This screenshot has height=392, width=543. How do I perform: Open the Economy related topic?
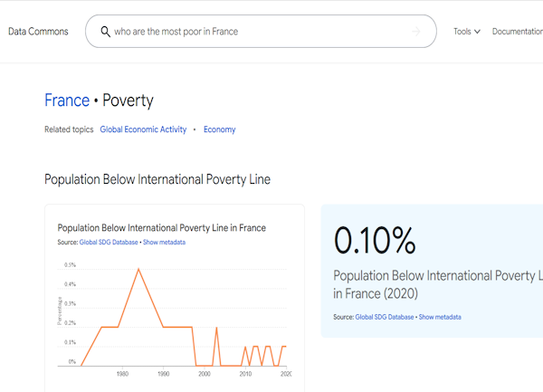(220, 129)
